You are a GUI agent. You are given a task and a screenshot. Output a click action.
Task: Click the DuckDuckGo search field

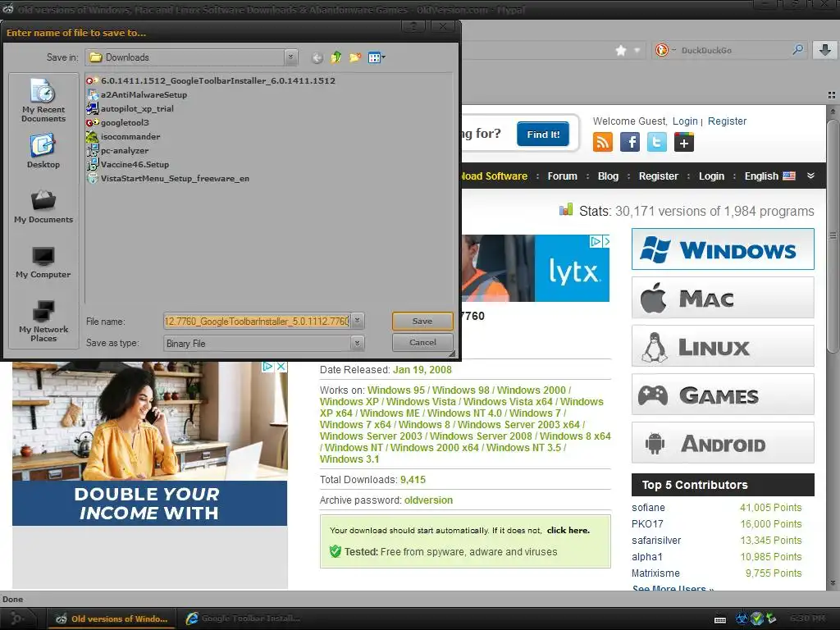[734, 50]
